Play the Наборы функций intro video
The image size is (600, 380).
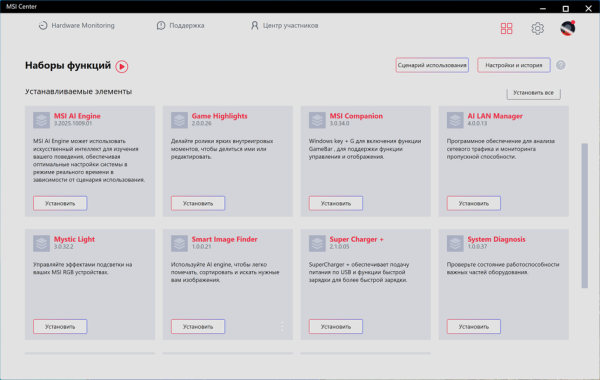tap(122, 67)
